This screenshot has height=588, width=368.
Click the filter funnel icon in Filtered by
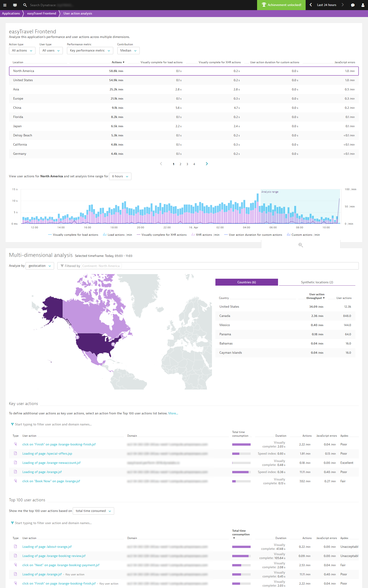click(x=62, y=266)
